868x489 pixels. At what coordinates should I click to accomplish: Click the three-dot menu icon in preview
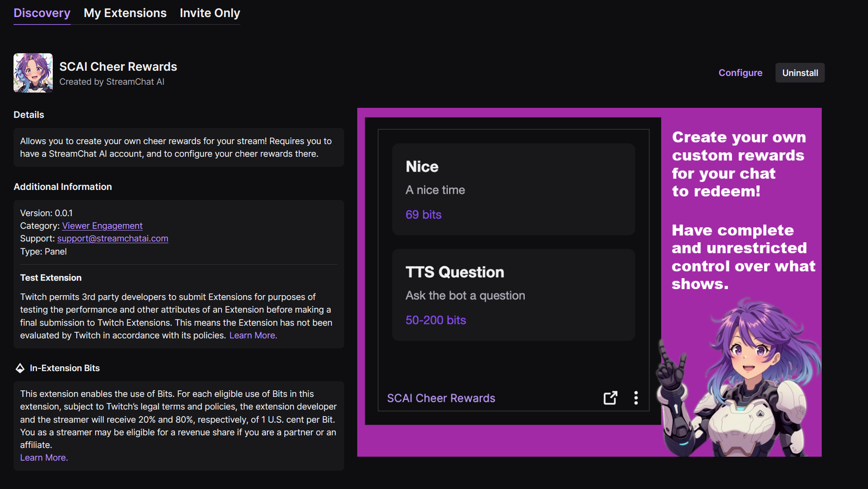[636, 398]
